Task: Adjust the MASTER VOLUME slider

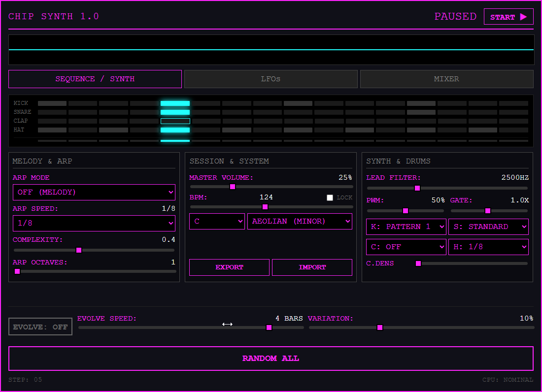Action: pyautogui.click(x=271, y=187)
